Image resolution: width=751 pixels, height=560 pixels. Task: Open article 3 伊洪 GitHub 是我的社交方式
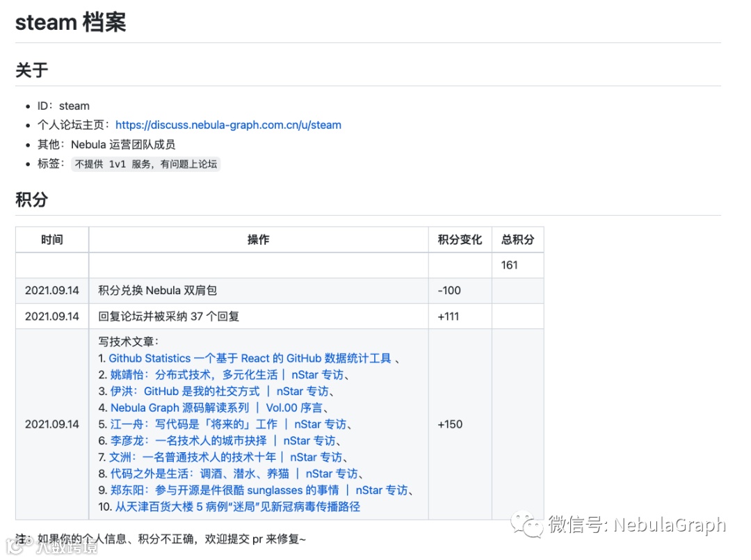(x=219, y=392)
